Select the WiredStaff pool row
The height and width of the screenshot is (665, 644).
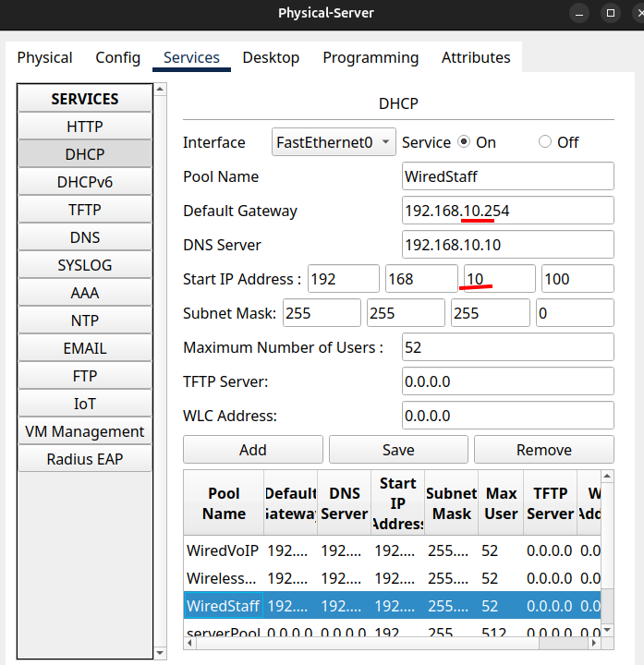tap(393, 605)
